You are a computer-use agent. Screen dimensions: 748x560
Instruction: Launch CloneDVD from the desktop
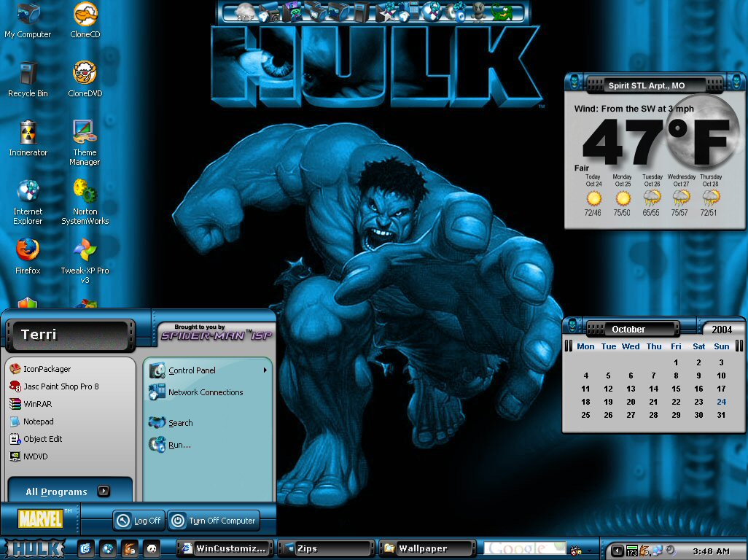85,79
